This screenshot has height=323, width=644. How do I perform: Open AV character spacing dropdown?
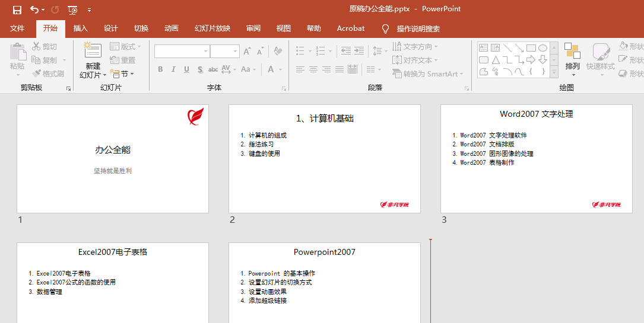click(229, 69)
